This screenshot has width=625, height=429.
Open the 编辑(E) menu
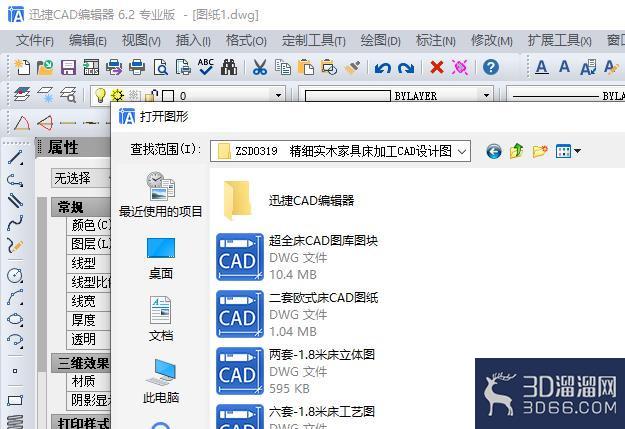pyautogui.click(x=87, y=40)
